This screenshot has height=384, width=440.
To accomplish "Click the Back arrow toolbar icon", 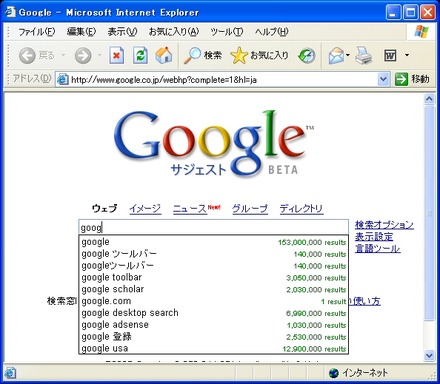I will tap(27, 55).
